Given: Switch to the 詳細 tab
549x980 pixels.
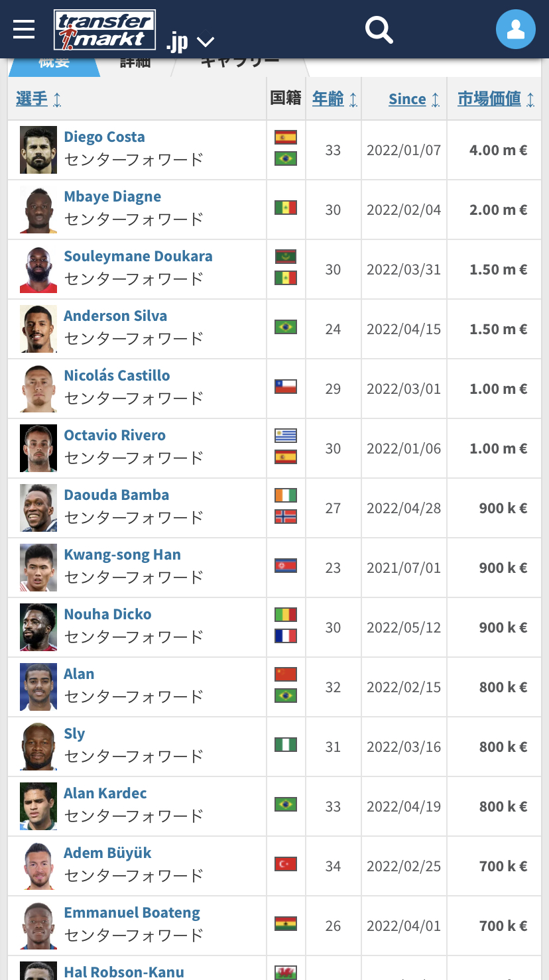Looking at the screenshot, I should pyautogui.click(x=135, y=63).
